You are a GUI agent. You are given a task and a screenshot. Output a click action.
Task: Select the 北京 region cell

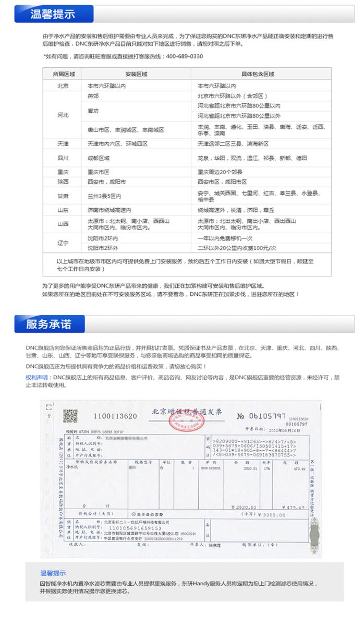click(x=63, y=86)
